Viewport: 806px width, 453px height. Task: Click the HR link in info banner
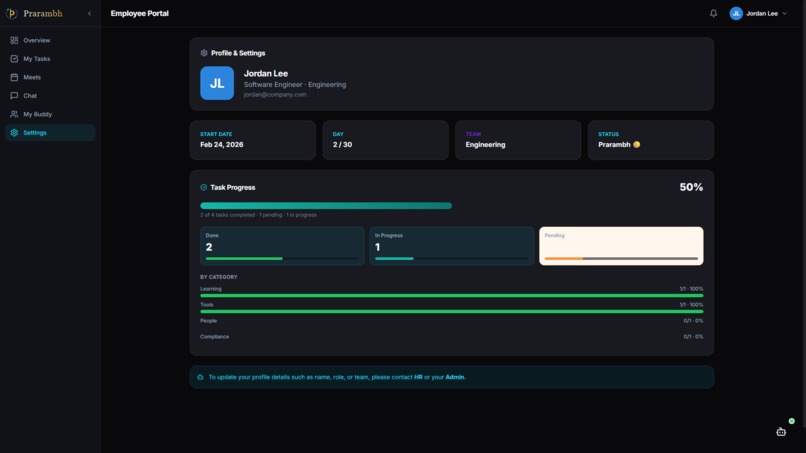tap(418, 377)
